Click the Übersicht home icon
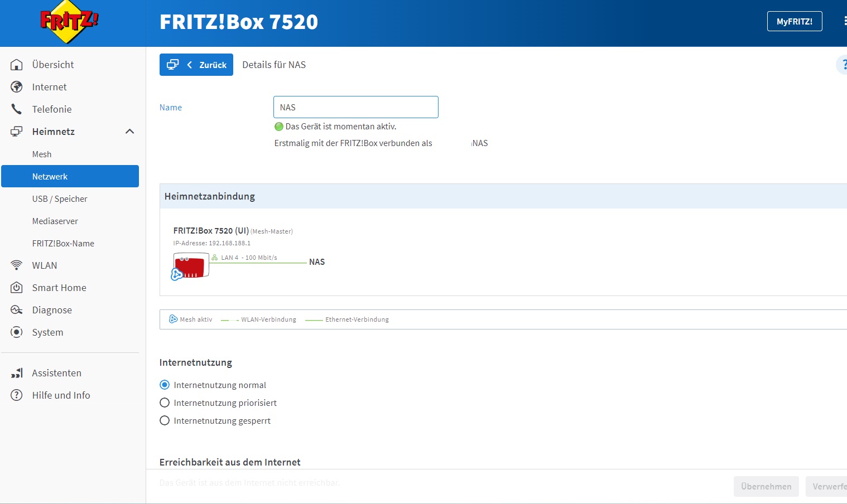This screenshot has height=504, width=847. pos(17,65)
